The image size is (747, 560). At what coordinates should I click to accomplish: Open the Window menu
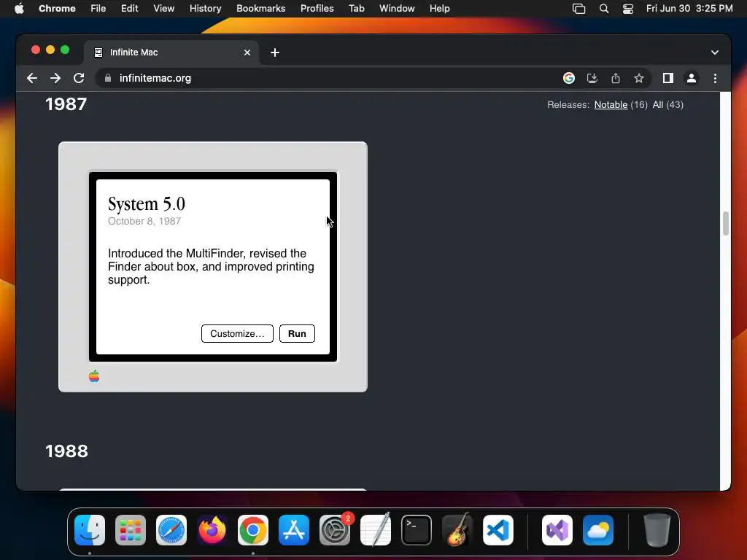point(397,9)
